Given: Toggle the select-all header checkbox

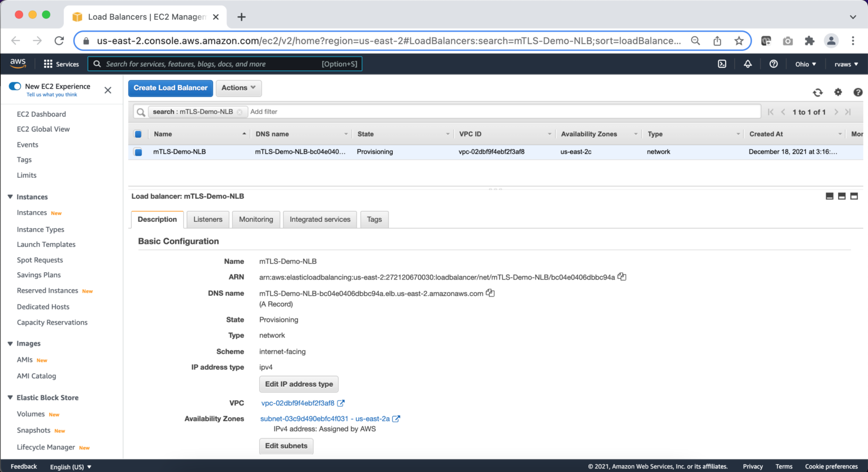Looking at the screenshot, I should coord(138,134).
